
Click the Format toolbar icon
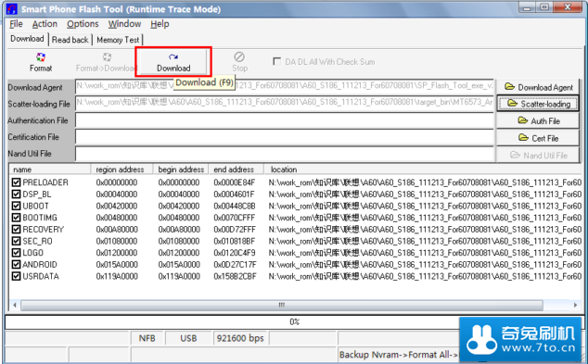click(x=41, y=62)
